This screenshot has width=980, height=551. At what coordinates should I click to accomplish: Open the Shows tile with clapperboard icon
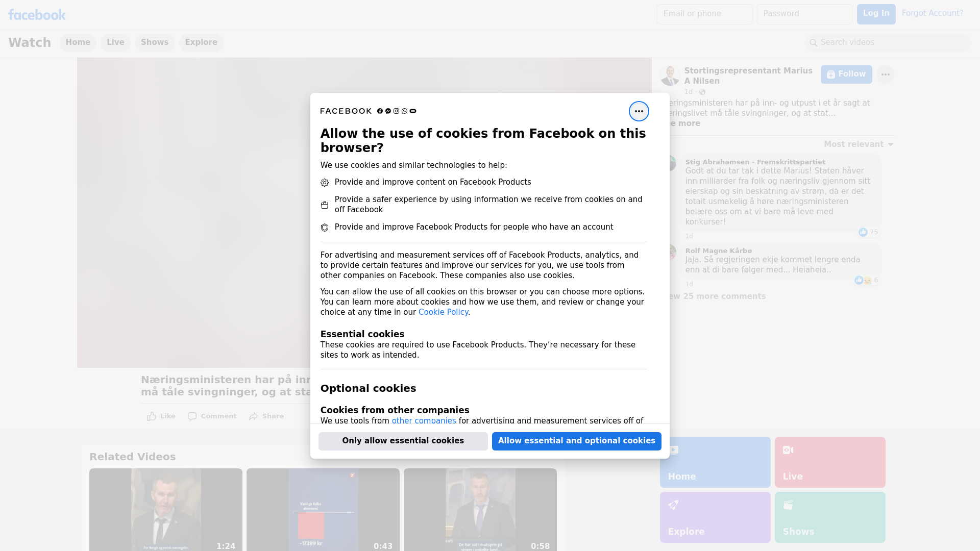830,517
